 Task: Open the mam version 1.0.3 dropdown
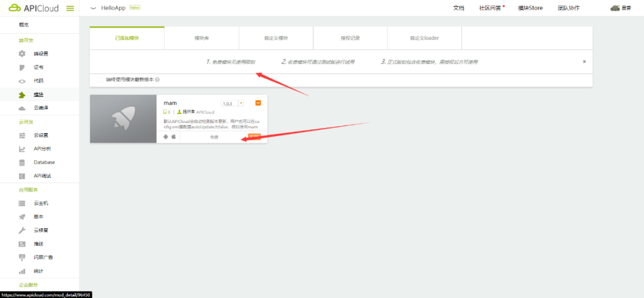[233, 103]
